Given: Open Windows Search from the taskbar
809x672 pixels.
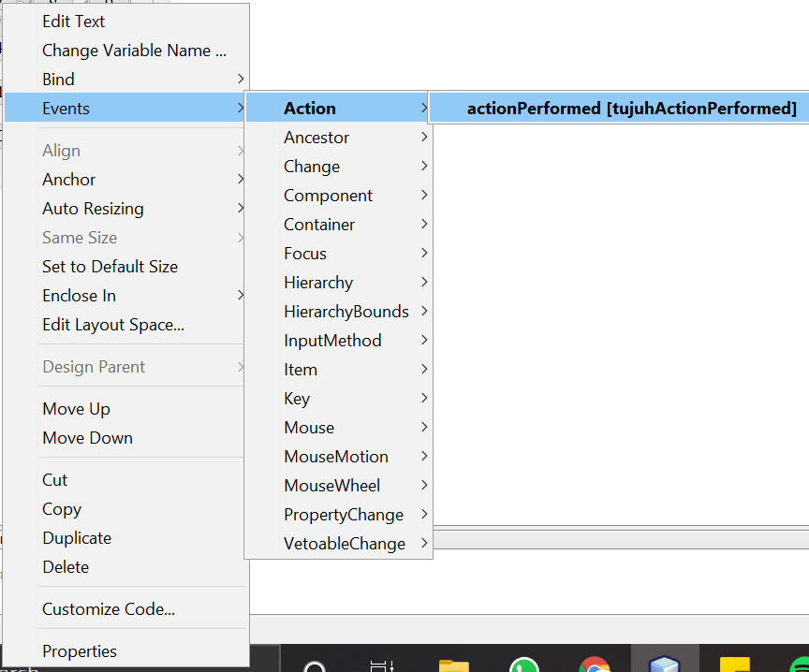Looking at the screenshot, I should 315,662.
